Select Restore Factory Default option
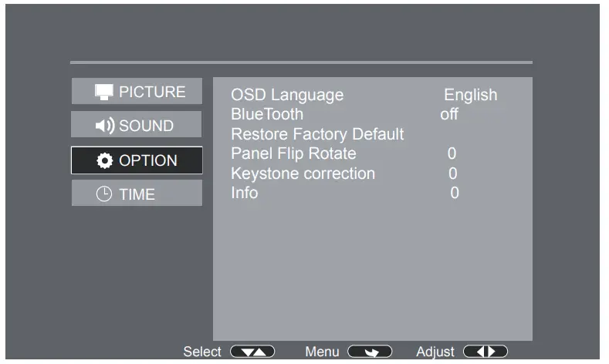Screen dimensions: 609x364 click(317, 134)
